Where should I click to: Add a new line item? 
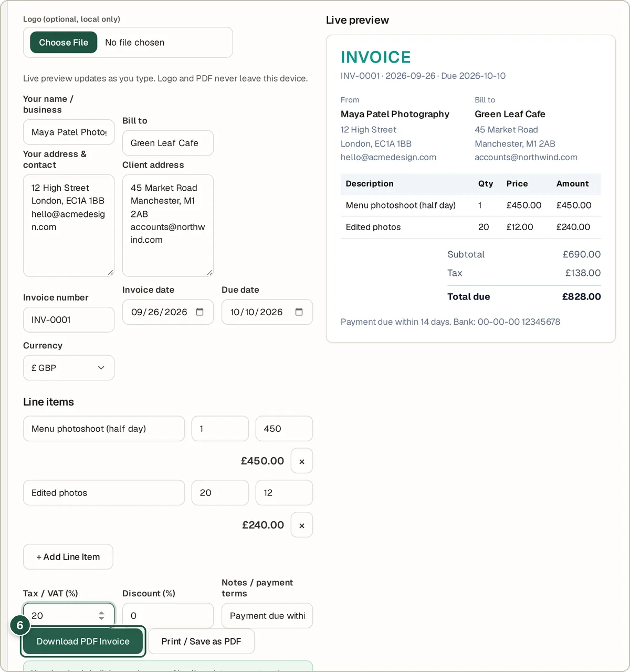pos(68,557)
